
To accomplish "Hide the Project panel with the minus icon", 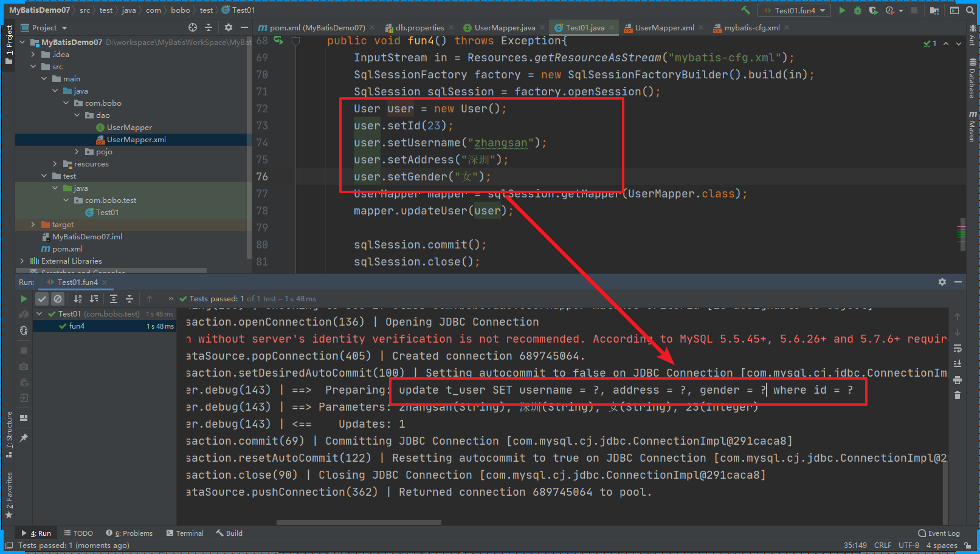I will tap(244, 27).
